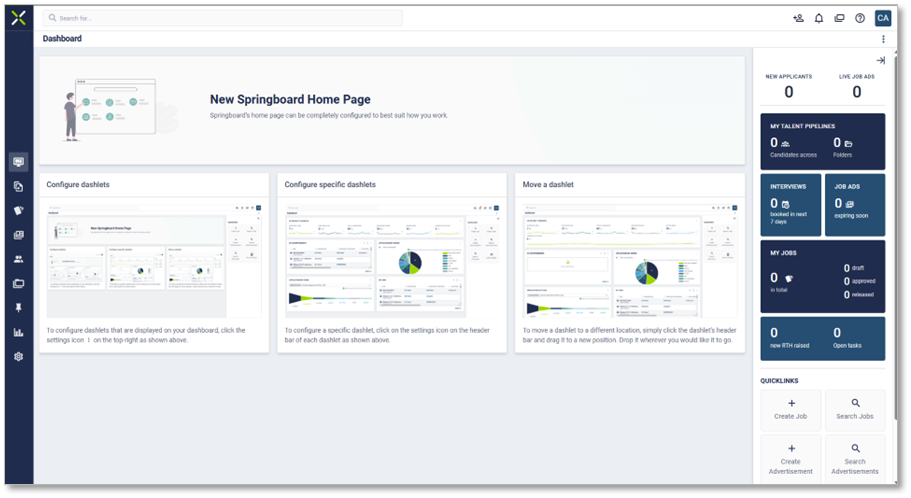Screen dimensions: 911x498
Task: Open settings gear in left sidebar
Action: click(x=18, y=356)
